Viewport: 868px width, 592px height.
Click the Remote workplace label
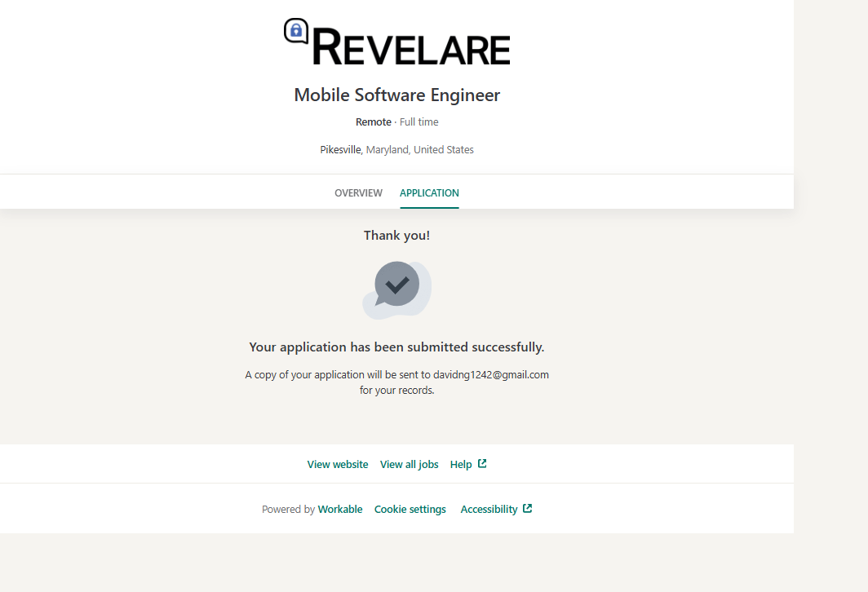coord(374,122)
